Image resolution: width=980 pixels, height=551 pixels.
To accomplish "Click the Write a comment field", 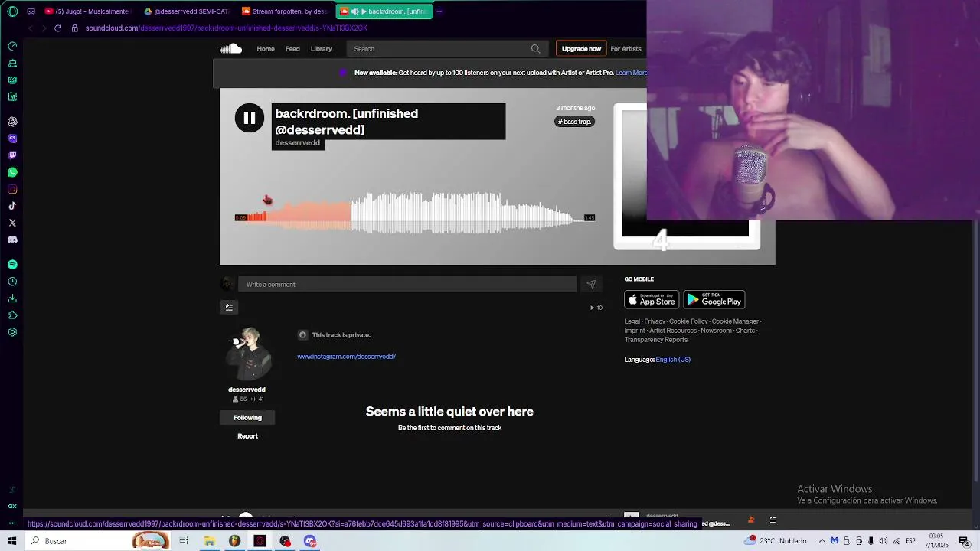I will click(x=407, y=285).
